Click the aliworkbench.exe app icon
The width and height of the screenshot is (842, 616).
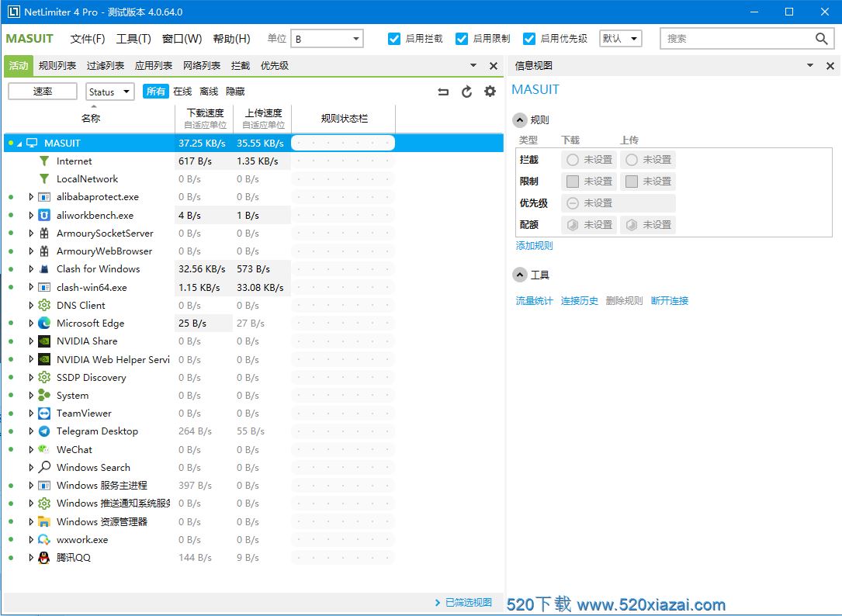point(44,216)
